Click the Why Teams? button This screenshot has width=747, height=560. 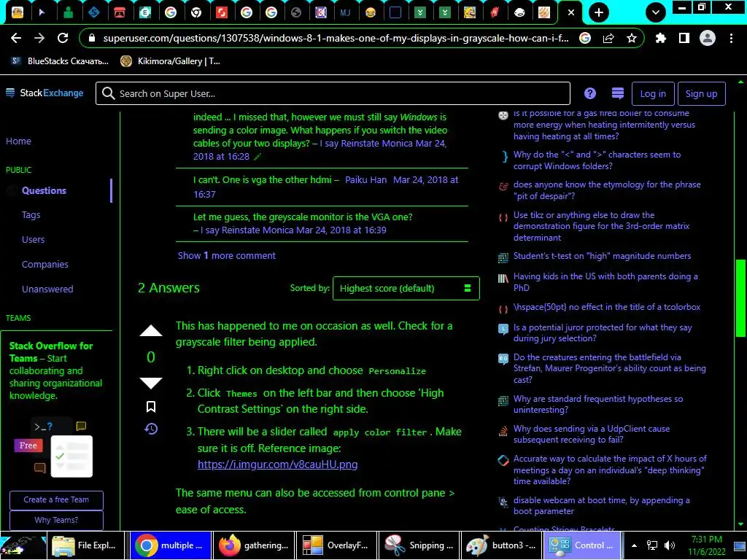(x=56, y=520)
